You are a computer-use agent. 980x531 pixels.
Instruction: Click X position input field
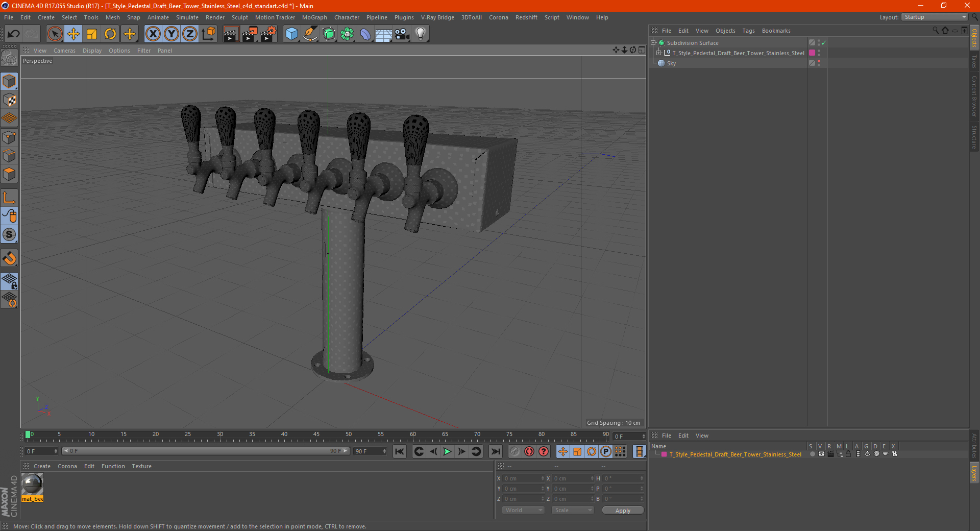click(522, 478)
